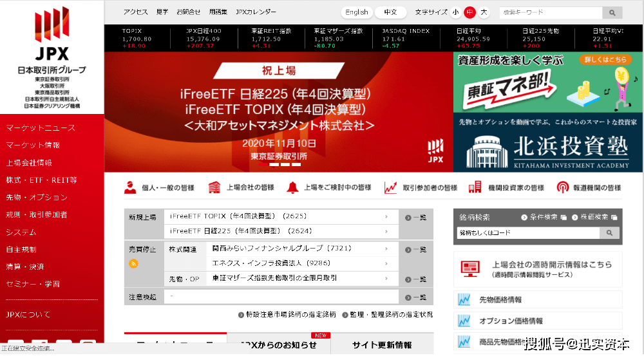644x358 pixels.
Task: Click the アクセス header link
Action: click(135, 12)
